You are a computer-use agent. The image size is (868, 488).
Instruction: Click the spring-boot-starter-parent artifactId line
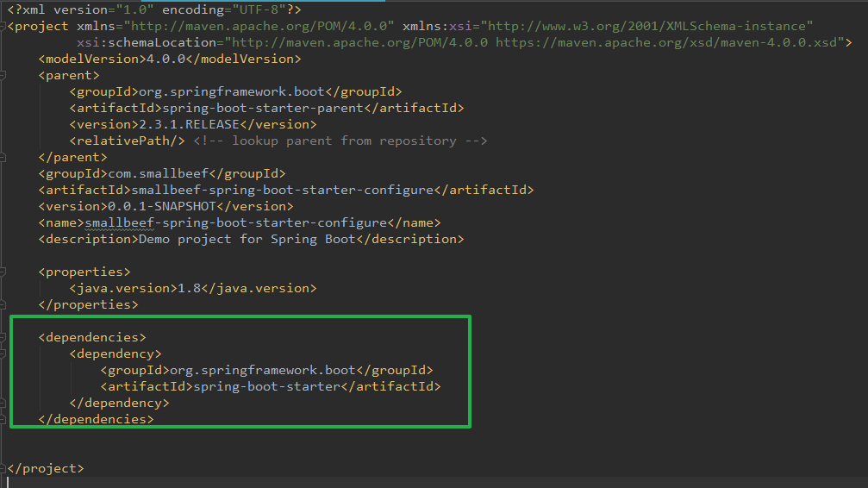(267, 108)
